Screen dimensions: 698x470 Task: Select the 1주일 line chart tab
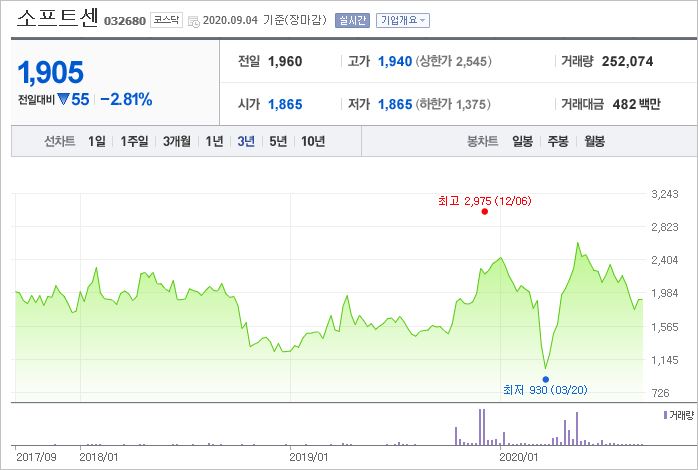[134, 142]
